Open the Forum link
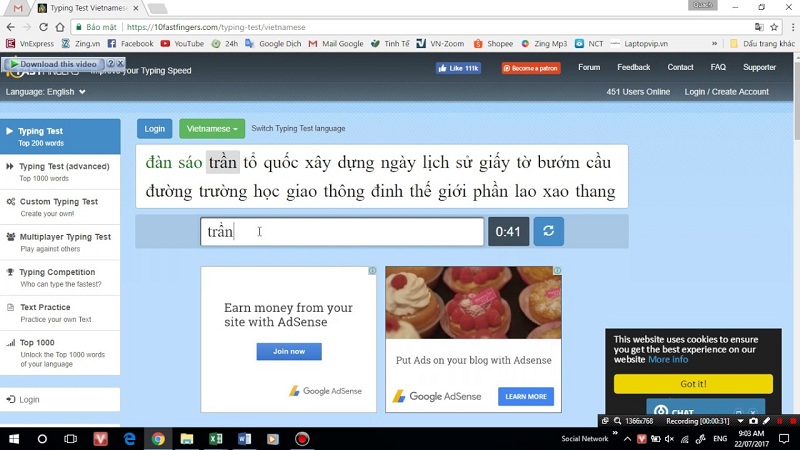The image size is (800, 450). (x=589, y=67)
